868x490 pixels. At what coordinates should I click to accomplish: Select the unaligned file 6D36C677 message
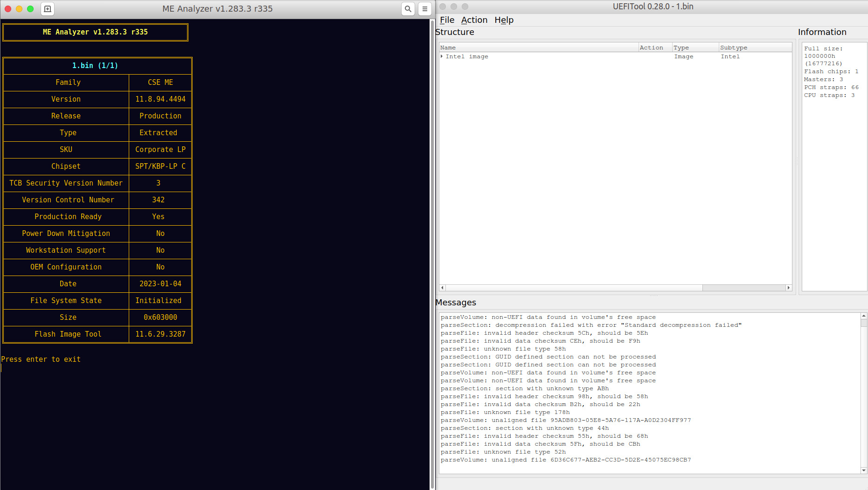click(566, 460)
